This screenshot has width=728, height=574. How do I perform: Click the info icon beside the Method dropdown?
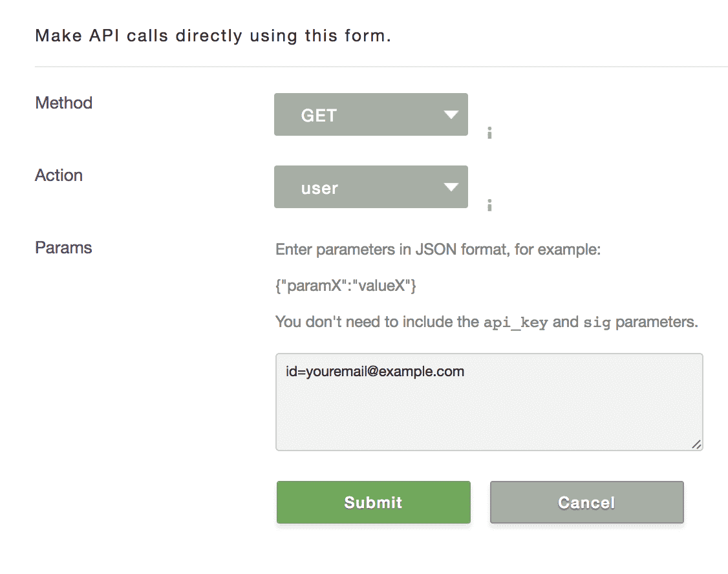point(489,134)
